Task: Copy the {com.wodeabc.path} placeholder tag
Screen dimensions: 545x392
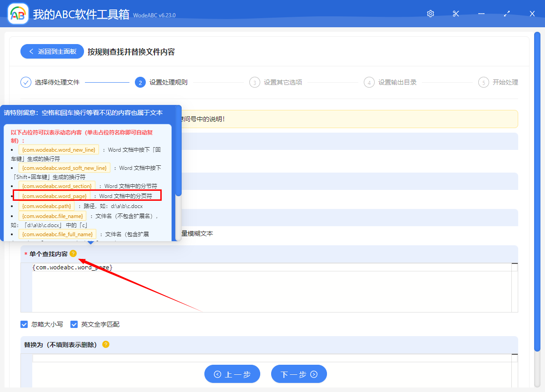Action: [46, 206]
